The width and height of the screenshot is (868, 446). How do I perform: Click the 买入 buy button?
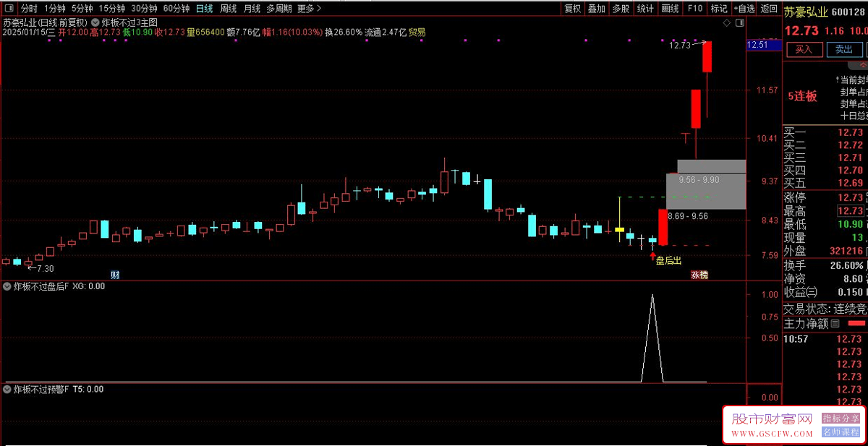[804, 49]
